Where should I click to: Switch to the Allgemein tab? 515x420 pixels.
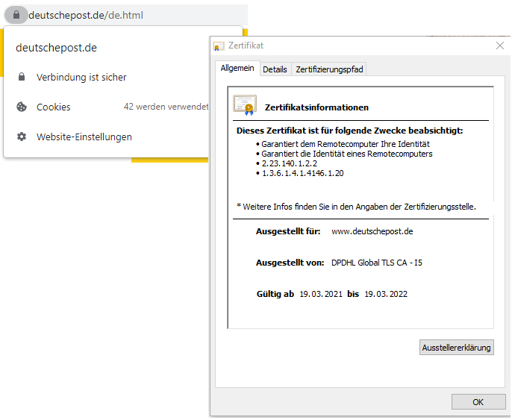(x=237, y=69)
